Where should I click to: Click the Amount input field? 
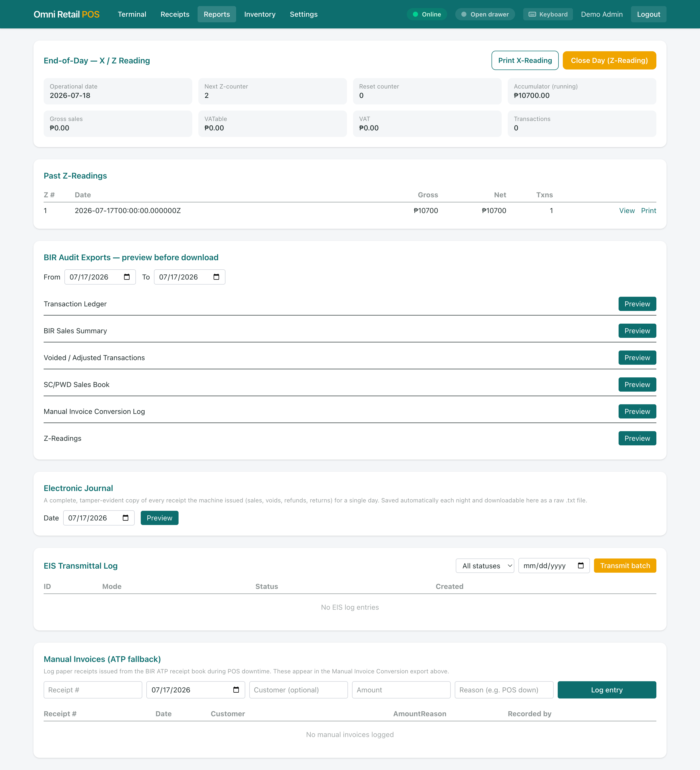click(401, 690)
